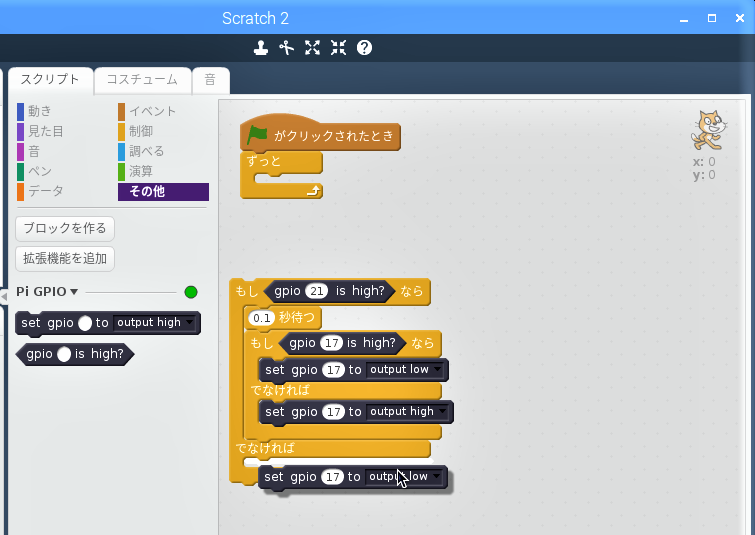Select the 調べる block category
Image resolution: width=755 pixels, height=535 pixels.
pos(141,151)
